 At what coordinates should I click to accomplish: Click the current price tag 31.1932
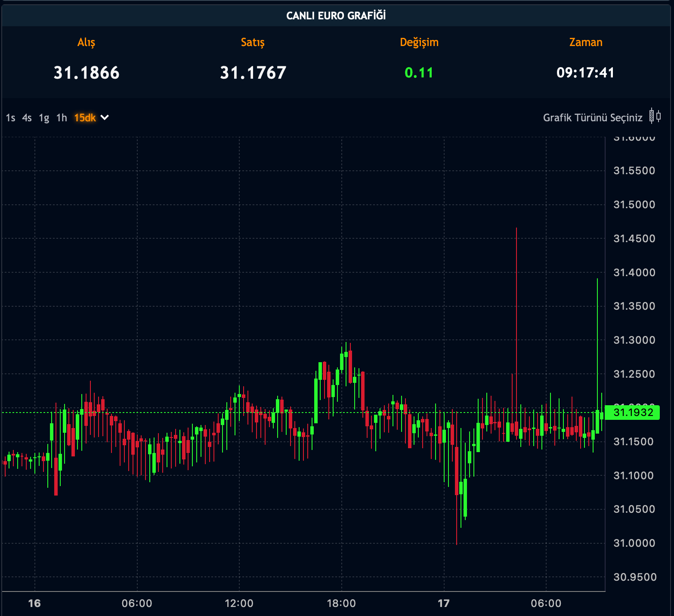(632, 413)
